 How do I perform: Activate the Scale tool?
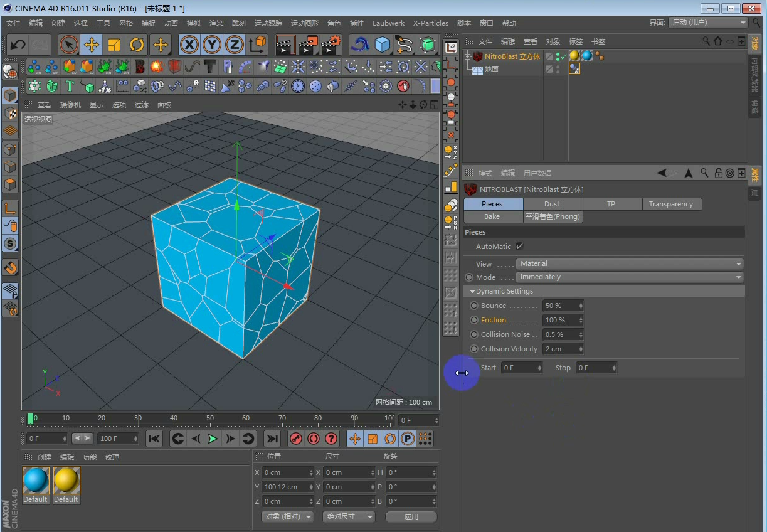(x=114, y=45)
